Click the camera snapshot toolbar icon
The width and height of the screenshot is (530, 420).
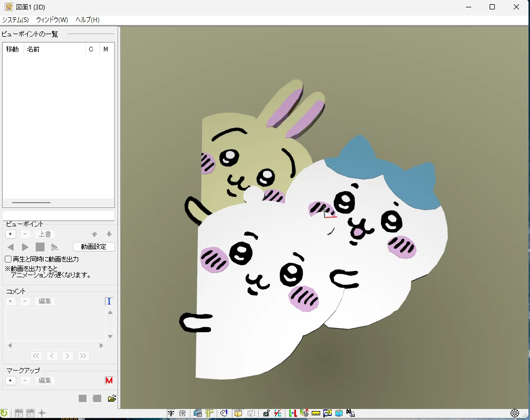click(x=267, y=413)
